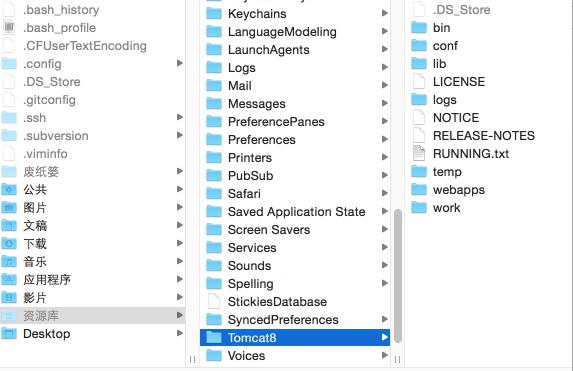The image size is (573, 371).
Task: Click the middle column vertical scrollbar
Action: [x=398, y=276]
